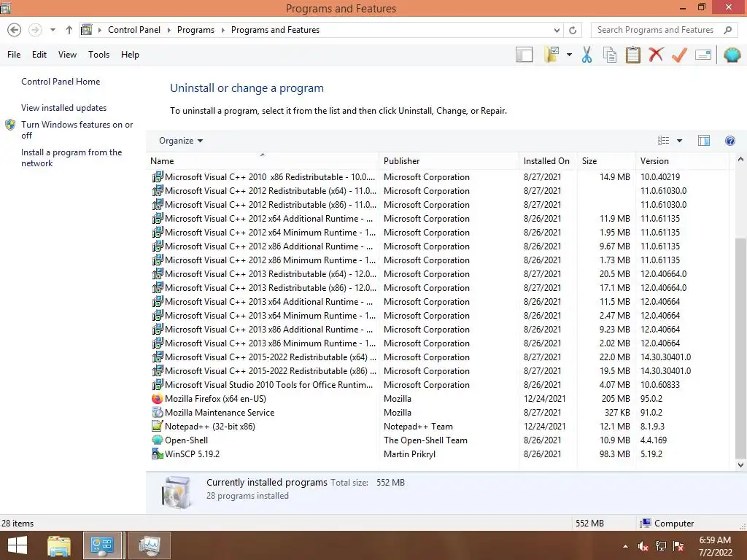Open File Explorer from taskbar
The image size is (747, 560).
[58, 545]
